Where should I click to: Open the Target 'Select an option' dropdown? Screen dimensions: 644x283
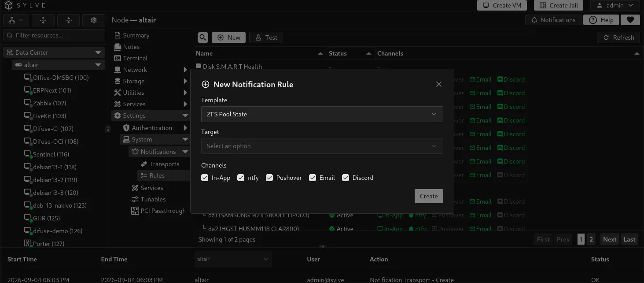coord(322,146)
